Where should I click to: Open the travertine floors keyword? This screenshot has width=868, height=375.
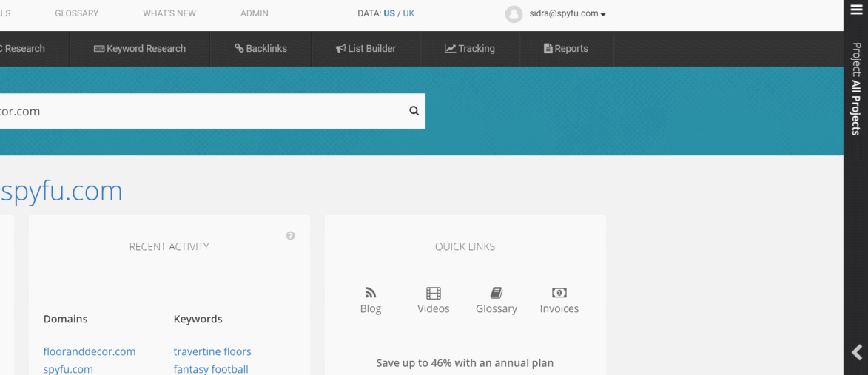point(212,351)
